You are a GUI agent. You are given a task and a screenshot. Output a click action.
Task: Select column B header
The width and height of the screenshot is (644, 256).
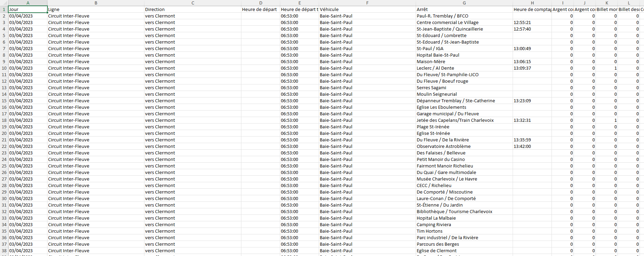(96, 3)
